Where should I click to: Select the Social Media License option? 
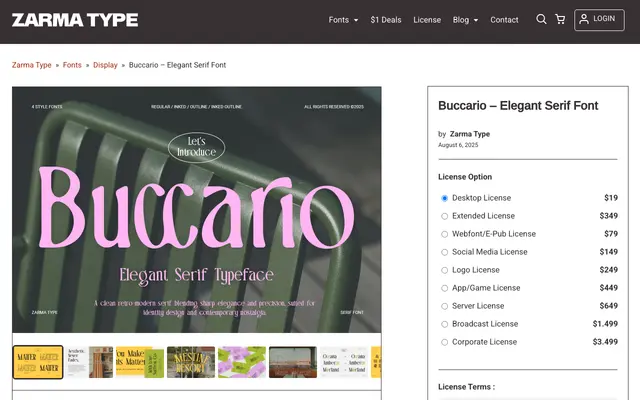[x=444, y=252]
